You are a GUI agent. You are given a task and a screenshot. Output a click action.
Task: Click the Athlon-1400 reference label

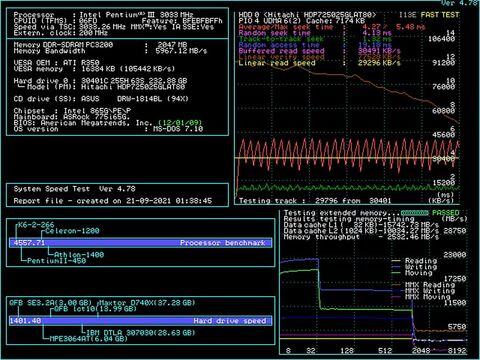[79, 255]
